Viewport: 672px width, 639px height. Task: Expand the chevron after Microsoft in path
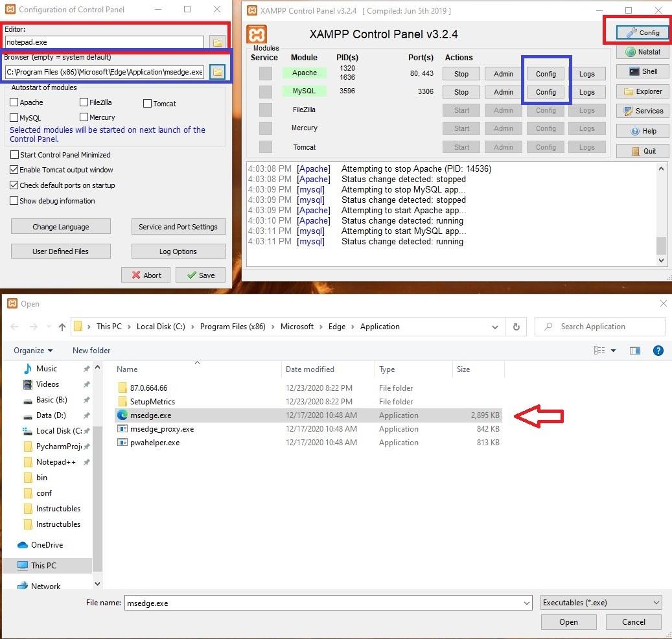tap(321, 327)
